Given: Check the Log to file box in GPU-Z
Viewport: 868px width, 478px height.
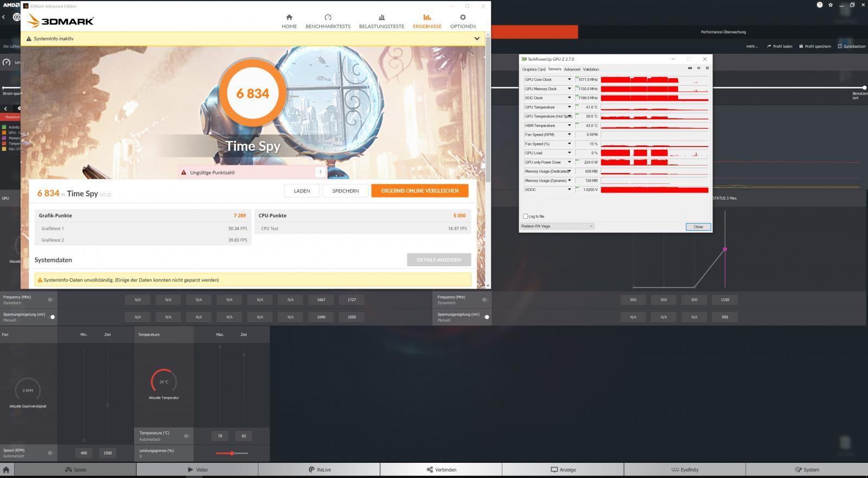Looking at the screenshot, I should coord(525,216).
